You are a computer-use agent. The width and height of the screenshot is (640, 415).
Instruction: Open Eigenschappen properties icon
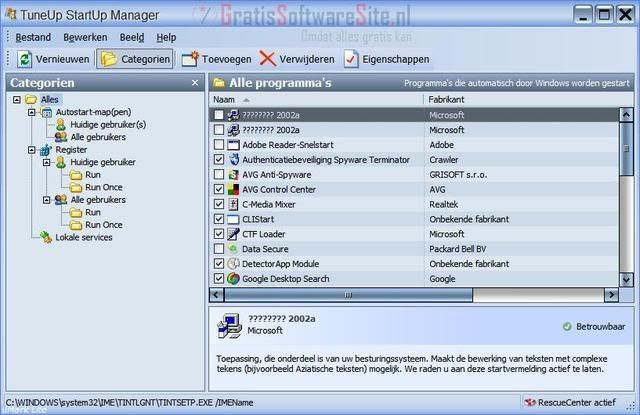pos(351,59)
